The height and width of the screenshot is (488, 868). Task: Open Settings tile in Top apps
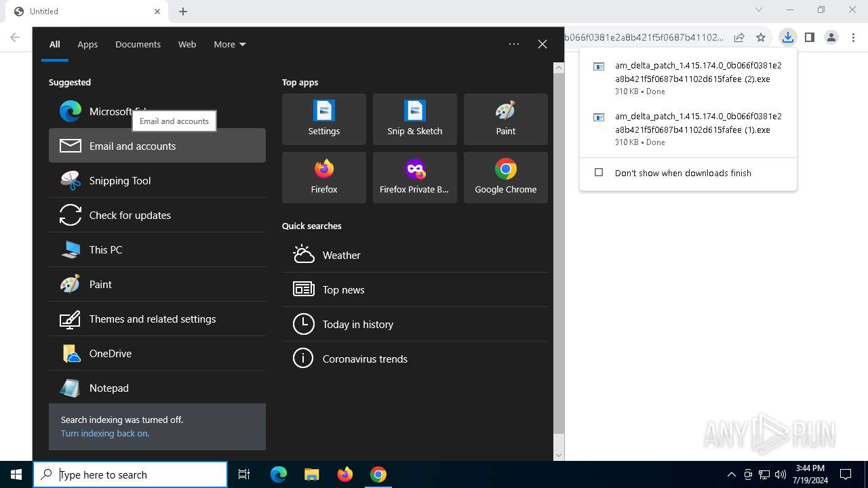(324, 119)
